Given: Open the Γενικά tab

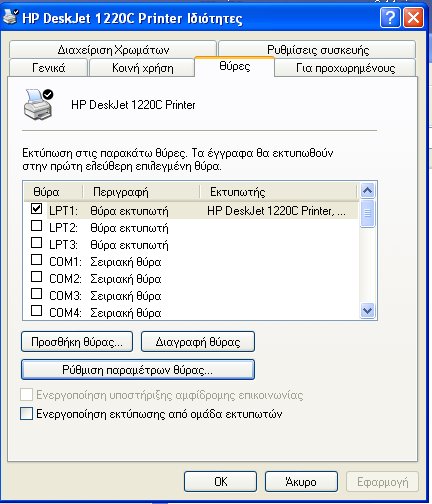Looking at the screenshot, I should pos(49,68).
